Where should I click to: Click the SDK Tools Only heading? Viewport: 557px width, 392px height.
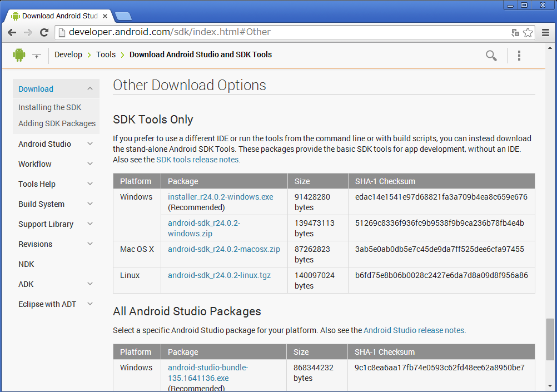pos(153,120)
